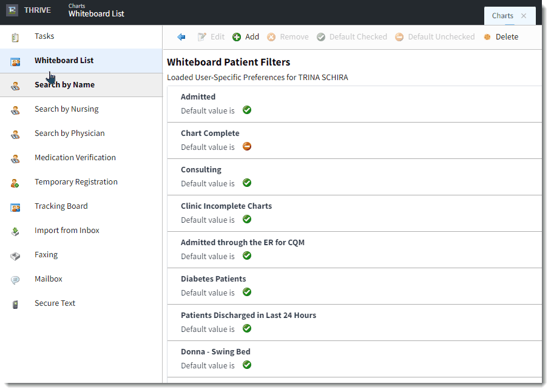Click the Default Checked checkmark icon
551x392 pixels.
321,37
